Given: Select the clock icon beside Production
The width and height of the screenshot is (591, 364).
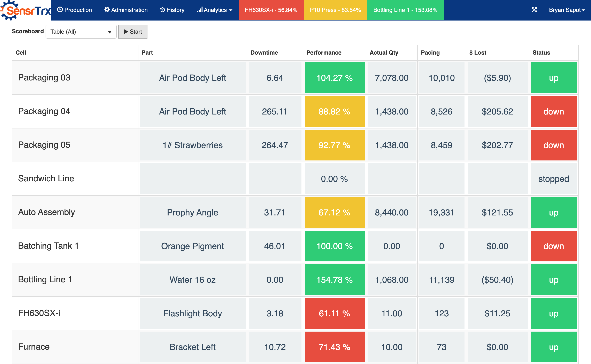Looking at the screenshot, I should point(60,10).
